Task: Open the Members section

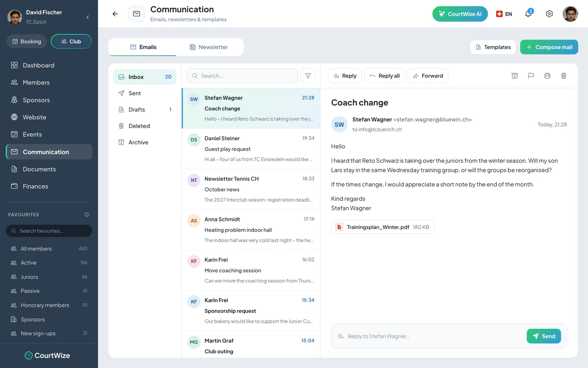Action: point(49,83)
